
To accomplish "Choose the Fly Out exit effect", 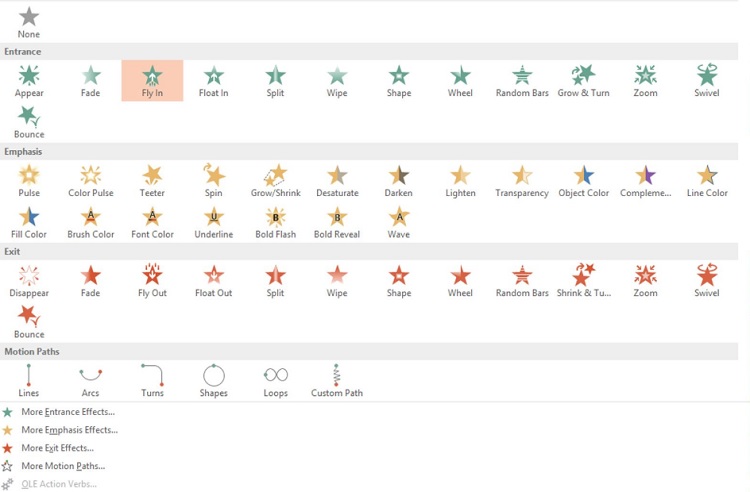I will click(152, 280).
